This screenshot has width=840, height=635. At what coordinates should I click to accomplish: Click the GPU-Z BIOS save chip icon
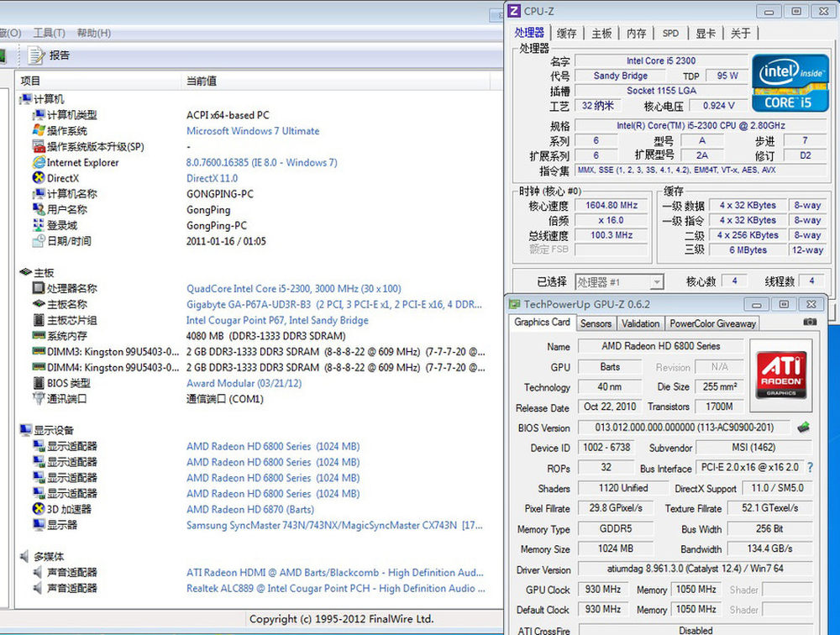pos(803,427)
